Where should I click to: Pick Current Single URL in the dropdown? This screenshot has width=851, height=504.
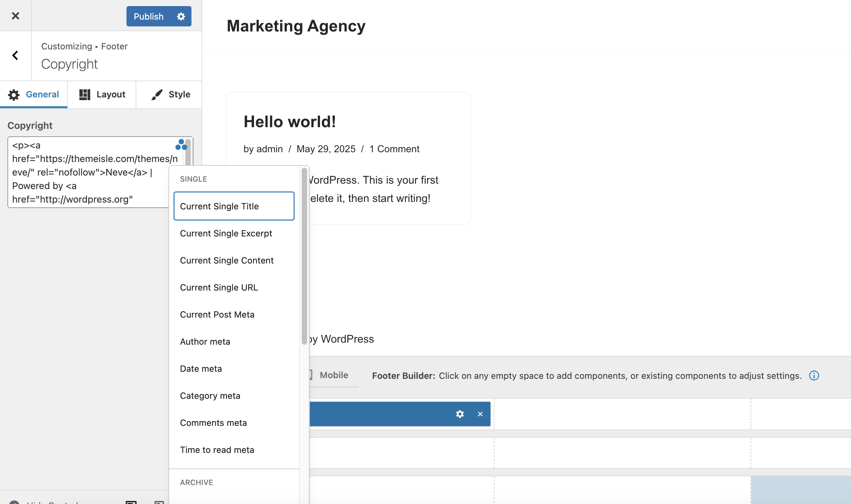(219, 287)
